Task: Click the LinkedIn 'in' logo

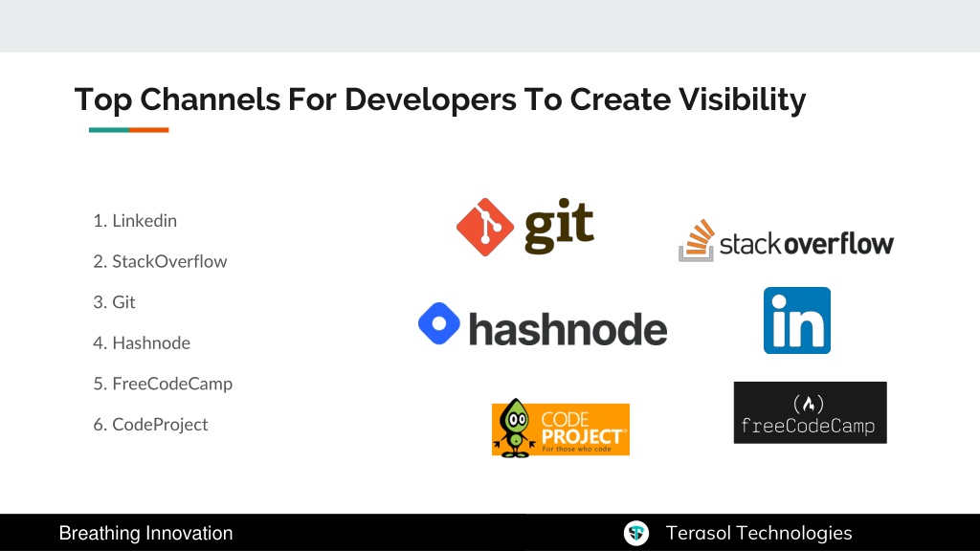Action: 797,320
